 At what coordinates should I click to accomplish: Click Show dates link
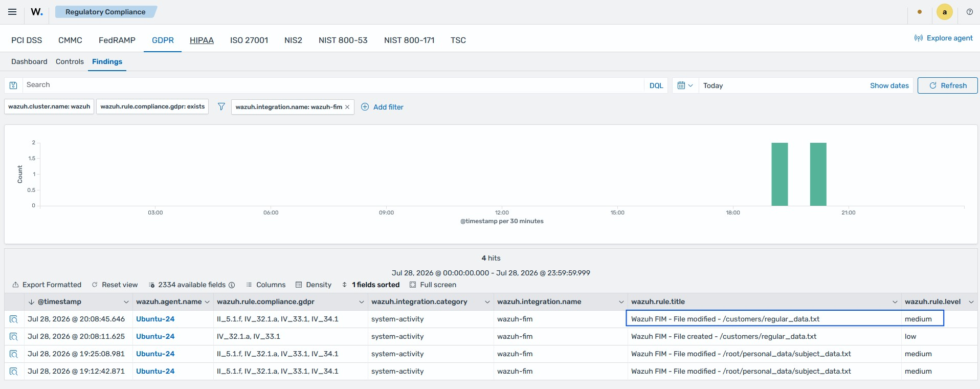click(889, 85)
